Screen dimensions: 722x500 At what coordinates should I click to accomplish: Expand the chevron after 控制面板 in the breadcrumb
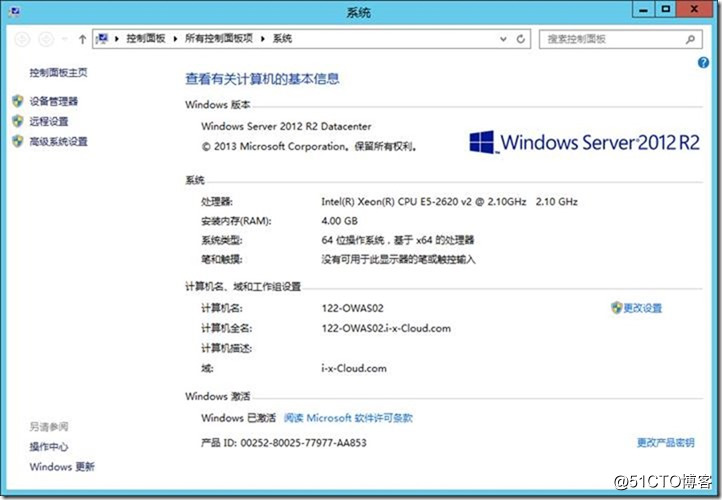pyautogui.click(x=175, y=39)
